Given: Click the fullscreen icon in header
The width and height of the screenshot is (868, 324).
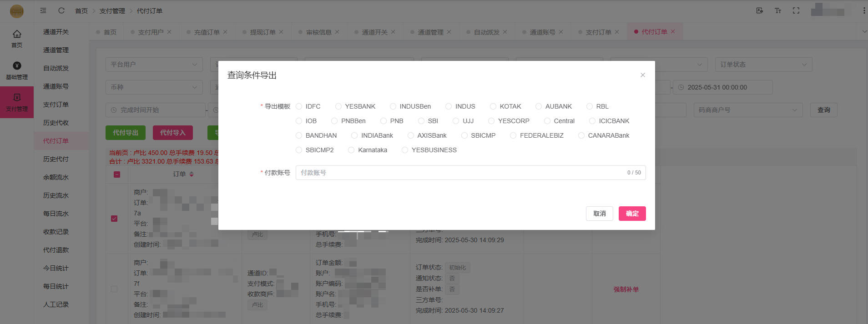Looking at the screenshot, I should [796, 10].
